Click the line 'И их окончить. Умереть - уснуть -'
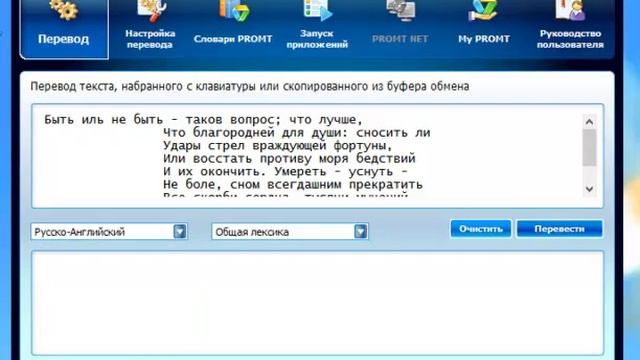The image size is (640, 360). coord(285,172)
